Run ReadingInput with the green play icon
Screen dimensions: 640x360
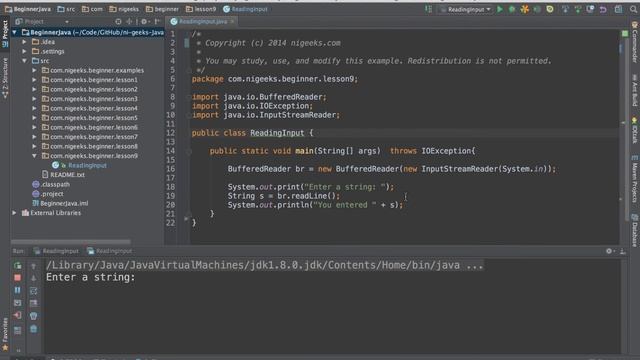(x=500, y=9)
